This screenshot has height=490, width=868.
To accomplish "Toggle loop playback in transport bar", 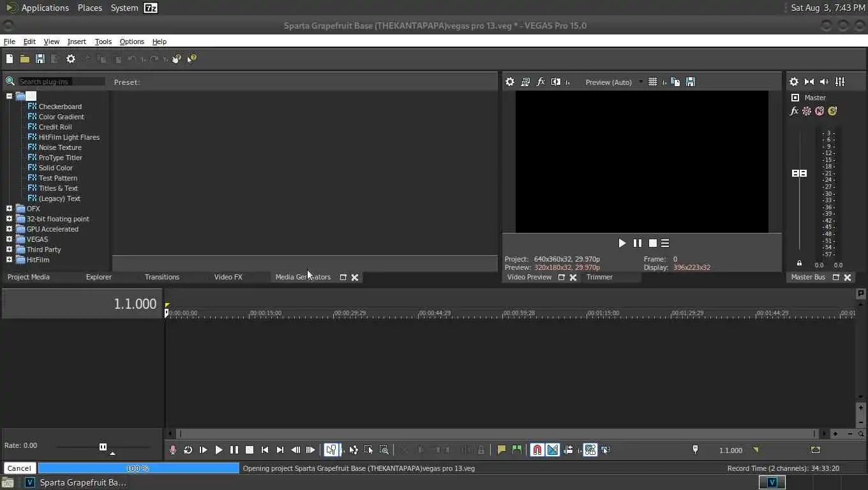I will [188, 450].
